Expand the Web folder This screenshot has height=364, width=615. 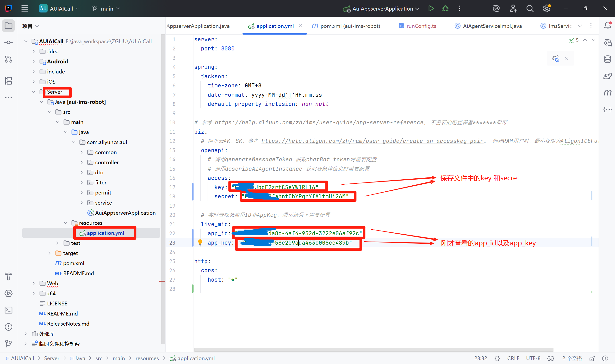[x=34, y=283]
